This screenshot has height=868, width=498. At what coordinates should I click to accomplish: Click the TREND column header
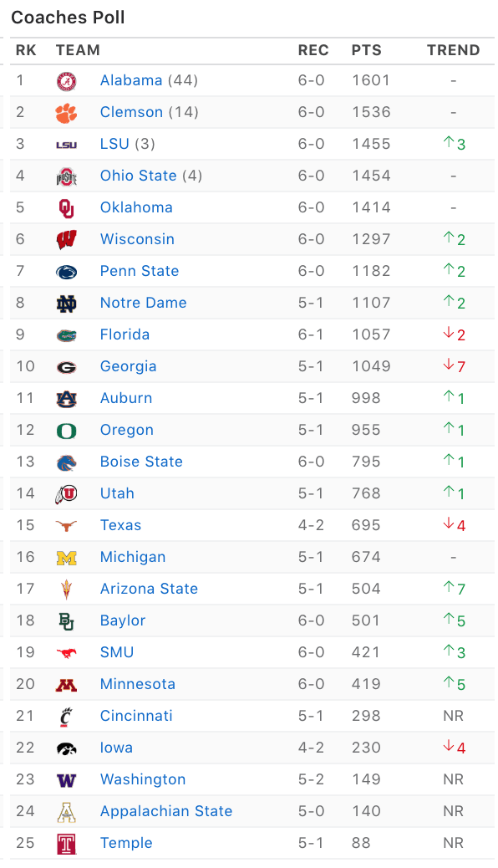coord(453,50)
